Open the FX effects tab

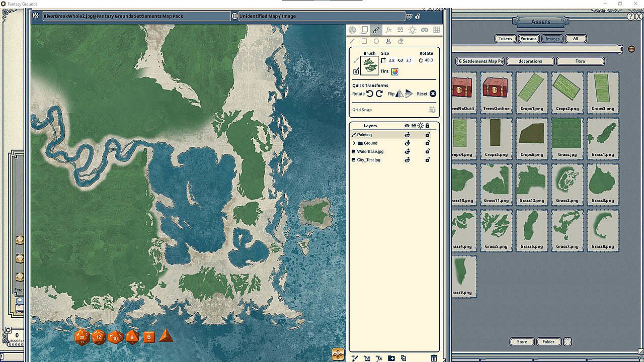click(388, 30)
